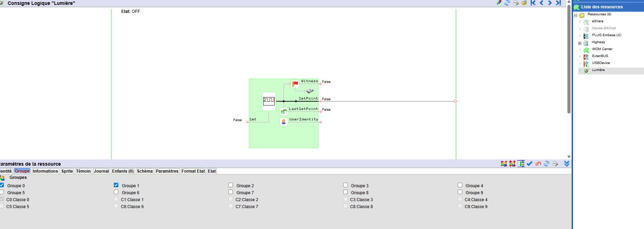Click the print icon in top toolbar

coord(516,3)
